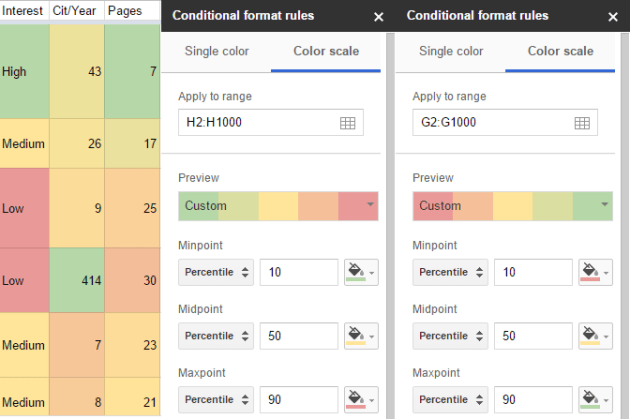Select the Cit/Year cell showing 414
The width and height of the screenshot is (630, 419).
(77, 282)
